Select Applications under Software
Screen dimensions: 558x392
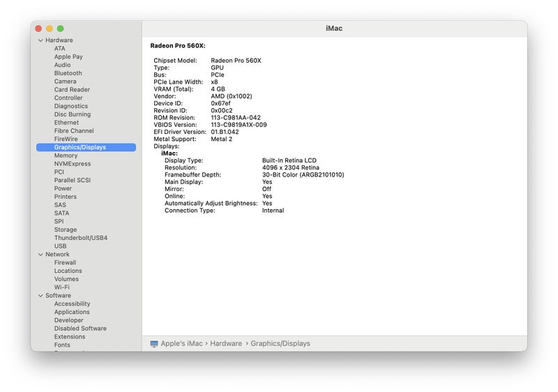coord(72,312)
